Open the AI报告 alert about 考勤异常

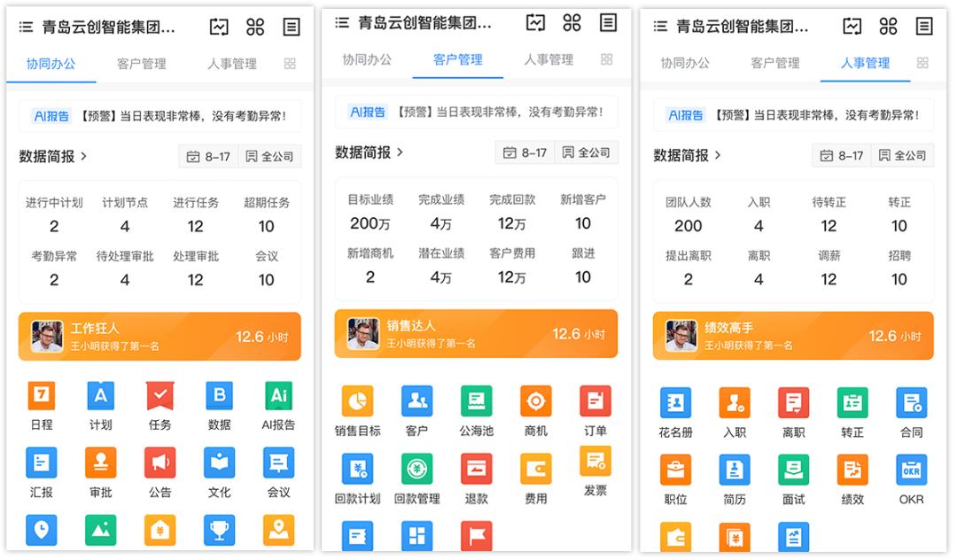coord(160,114)
